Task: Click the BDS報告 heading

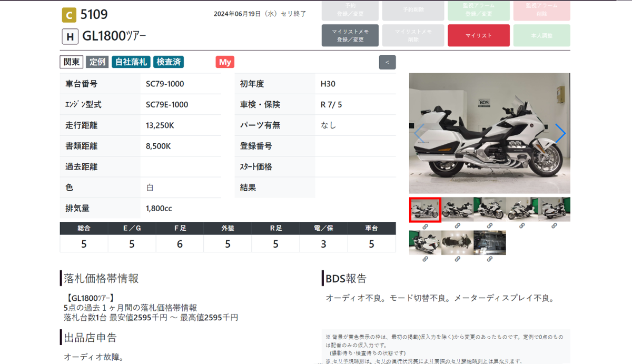Action: pyautogui.click(x=346, y=278)
